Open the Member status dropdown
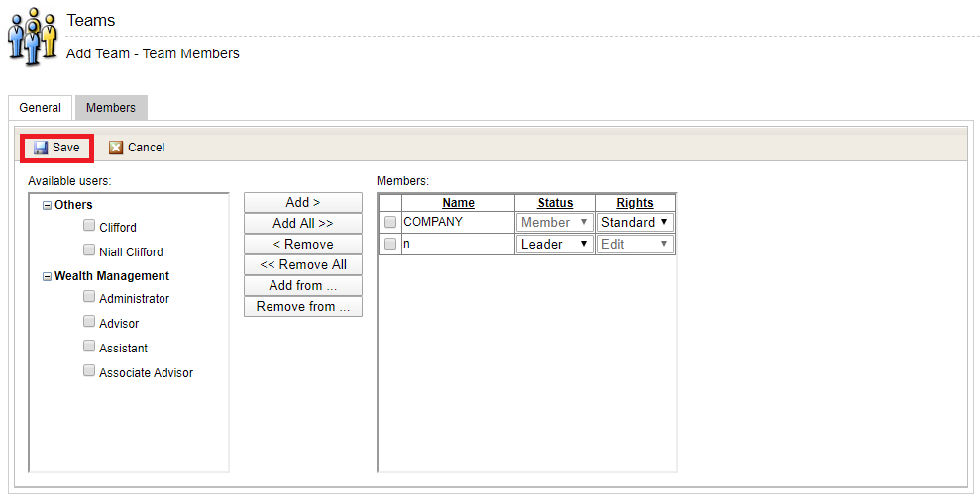The height and width of the screenshot is (500, 980). (554, 223)
